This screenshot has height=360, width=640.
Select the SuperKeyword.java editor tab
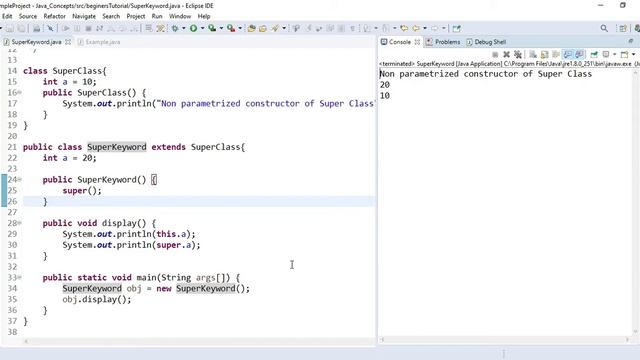[x=33, y=42]
